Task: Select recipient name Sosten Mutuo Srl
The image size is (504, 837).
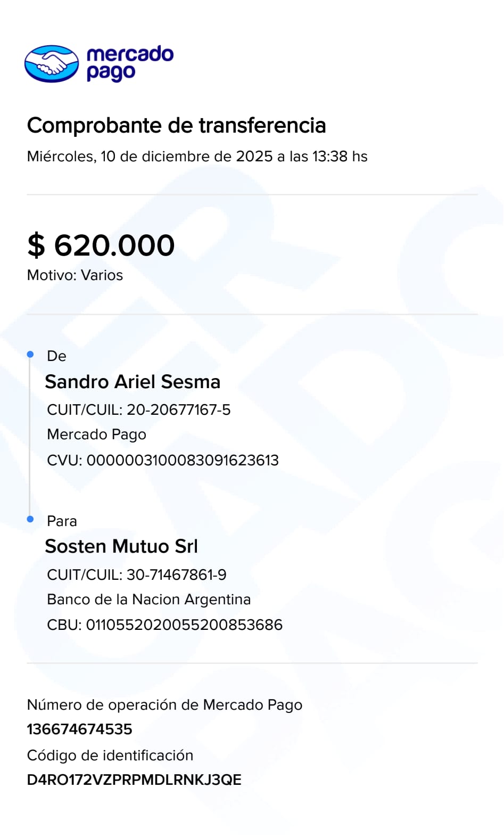Action: coord(121,546)
